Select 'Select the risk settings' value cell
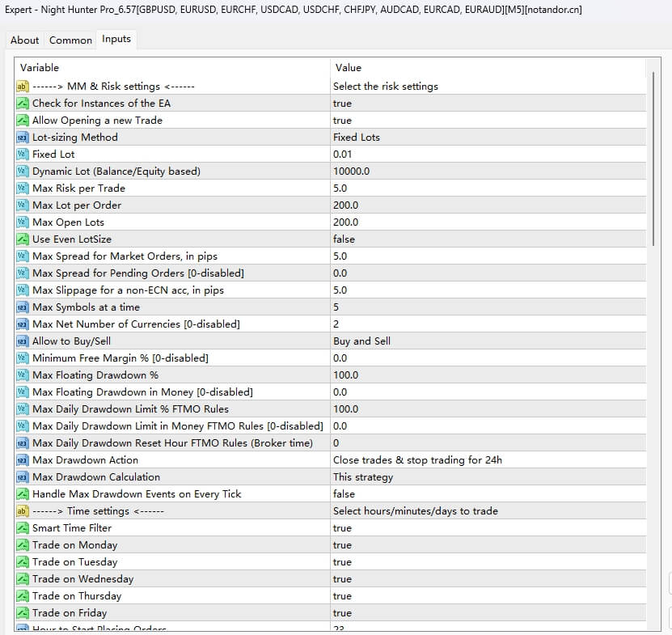This screenshot has height=635, width=672. (x=488, y=87)
